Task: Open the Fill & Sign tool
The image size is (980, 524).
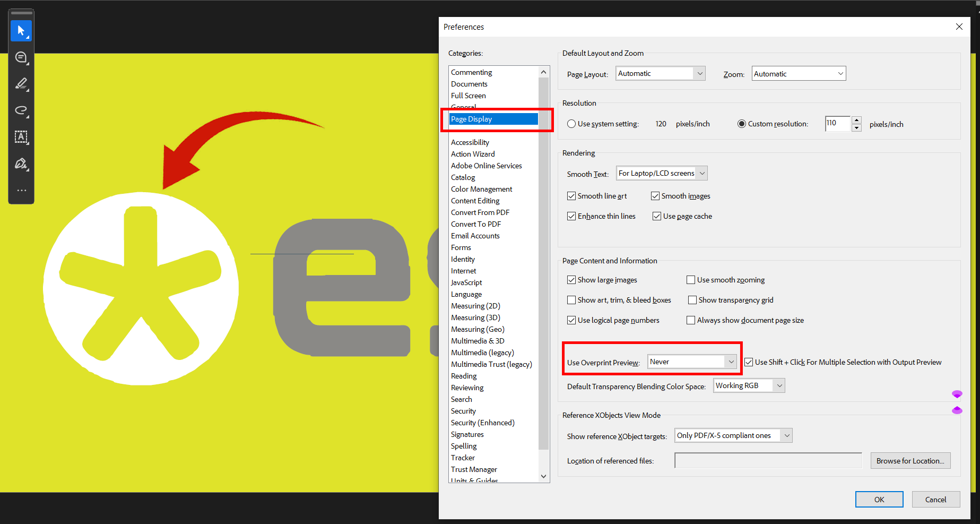Action: (21, 164)
